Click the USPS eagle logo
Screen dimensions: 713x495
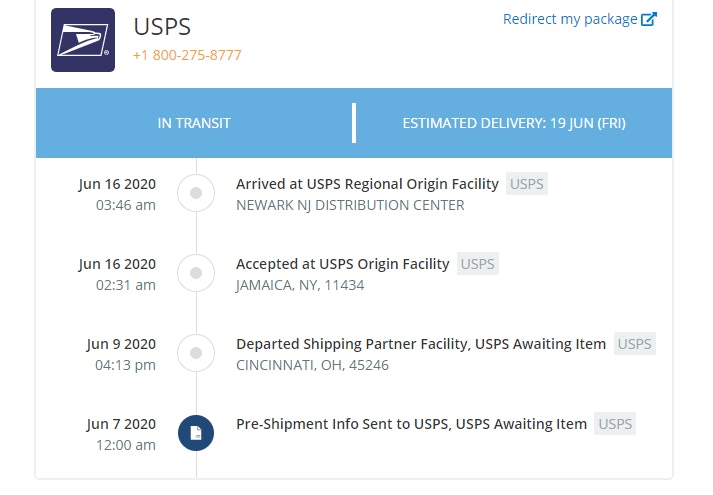tap(83, 40)
